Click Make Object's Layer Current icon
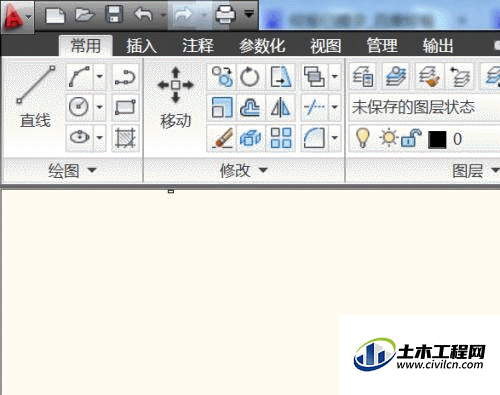Viewport: 500px width, 395px height. tap(396, 77)
